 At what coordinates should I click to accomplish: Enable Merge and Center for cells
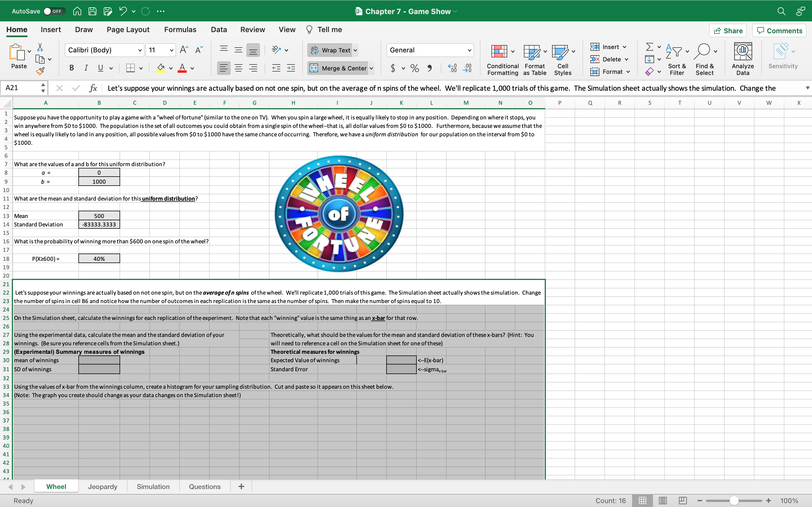coord(338,68)
